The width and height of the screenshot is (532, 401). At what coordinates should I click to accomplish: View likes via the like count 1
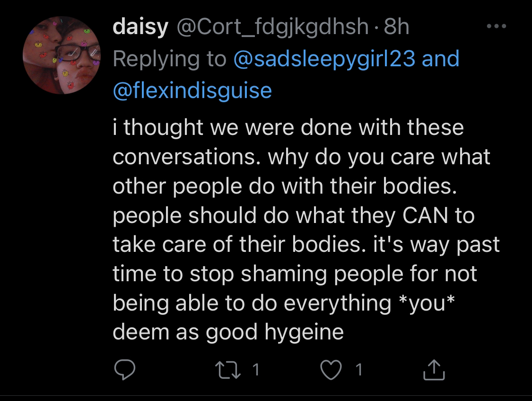[x=358, y=370]
